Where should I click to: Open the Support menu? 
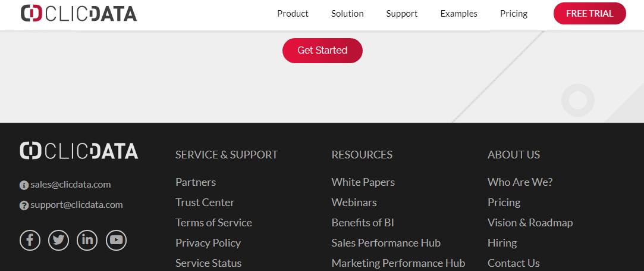401,14
